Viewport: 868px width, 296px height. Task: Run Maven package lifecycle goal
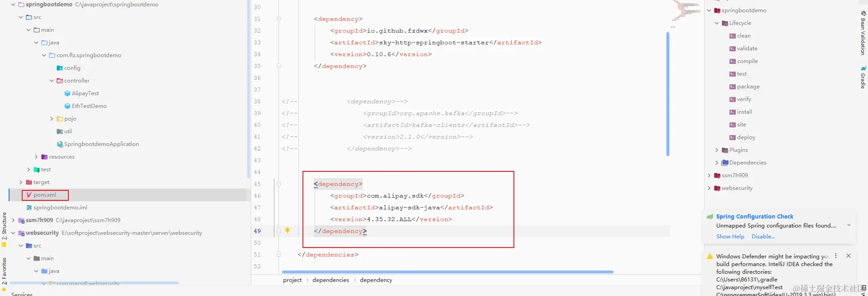point(748,87)
